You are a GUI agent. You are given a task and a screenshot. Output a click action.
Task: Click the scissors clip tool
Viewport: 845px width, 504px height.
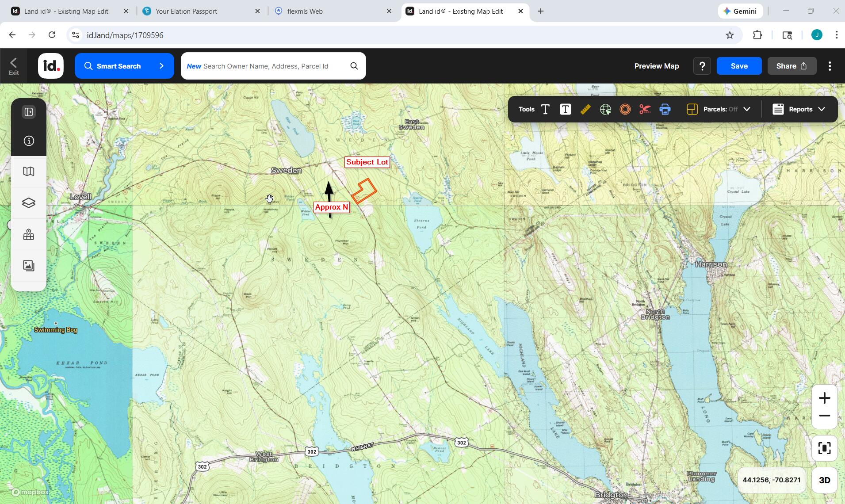pos(646,109)
